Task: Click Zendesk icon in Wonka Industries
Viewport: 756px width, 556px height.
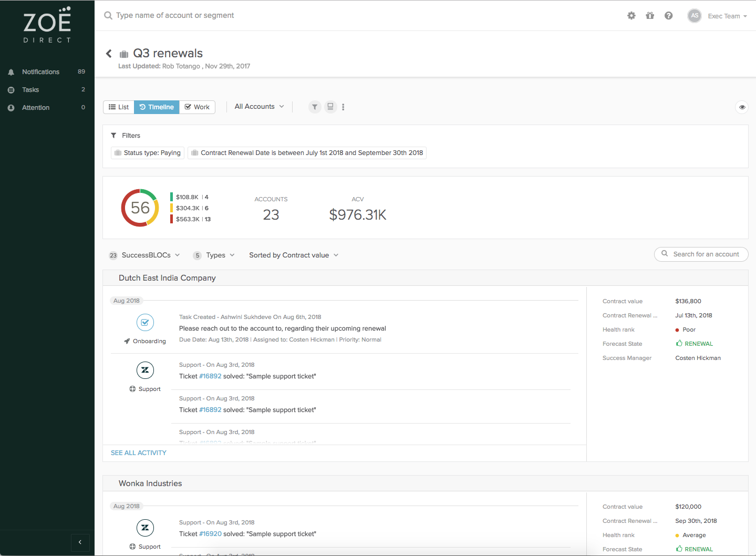Action: point(145,528)
